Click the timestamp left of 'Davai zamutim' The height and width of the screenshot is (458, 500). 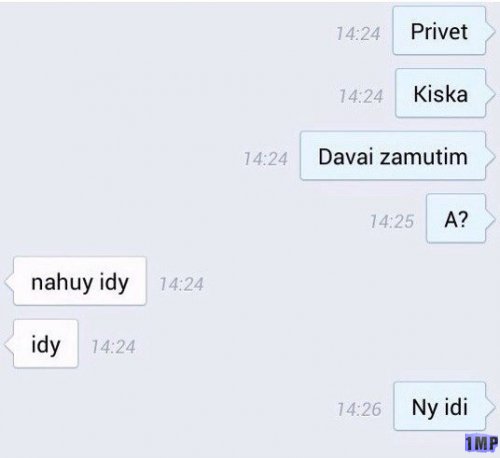pos(265,159)
